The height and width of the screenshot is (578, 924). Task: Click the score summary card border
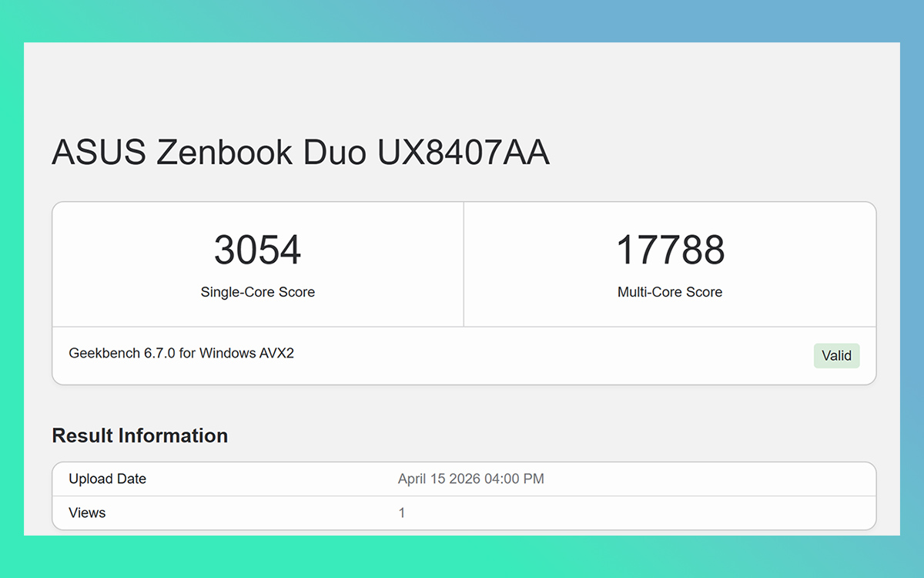coord(462,201)
